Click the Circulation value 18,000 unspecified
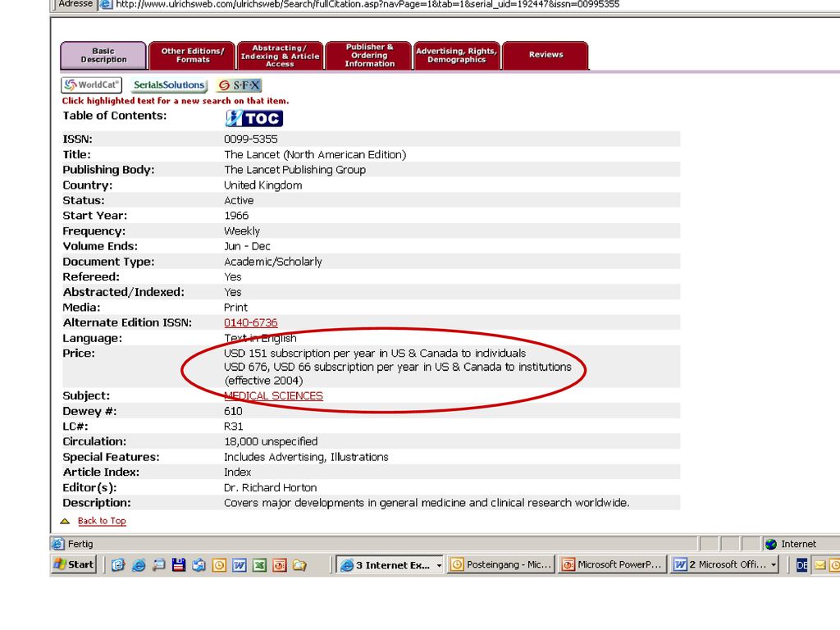The image size is (840, 630). pos(271,441)
